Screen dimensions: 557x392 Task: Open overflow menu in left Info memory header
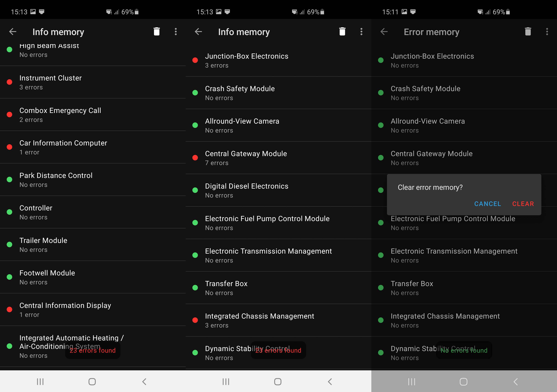click(176, 31)
